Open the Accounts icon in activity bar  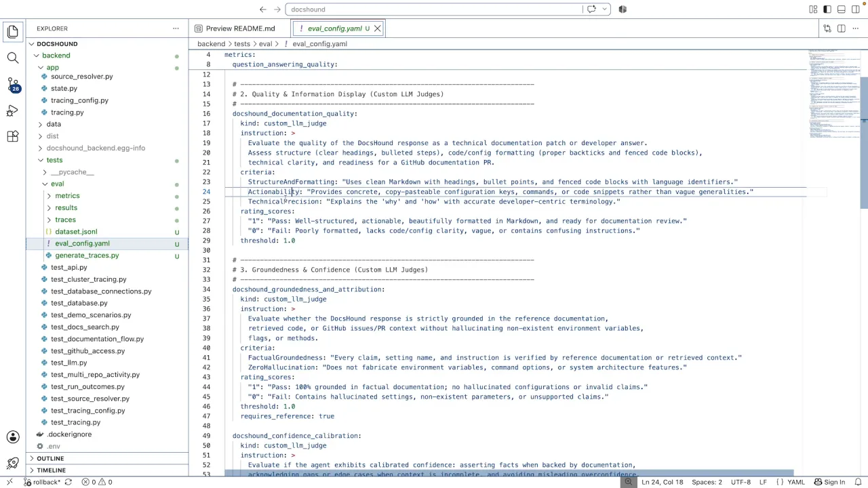coord(13,438)
